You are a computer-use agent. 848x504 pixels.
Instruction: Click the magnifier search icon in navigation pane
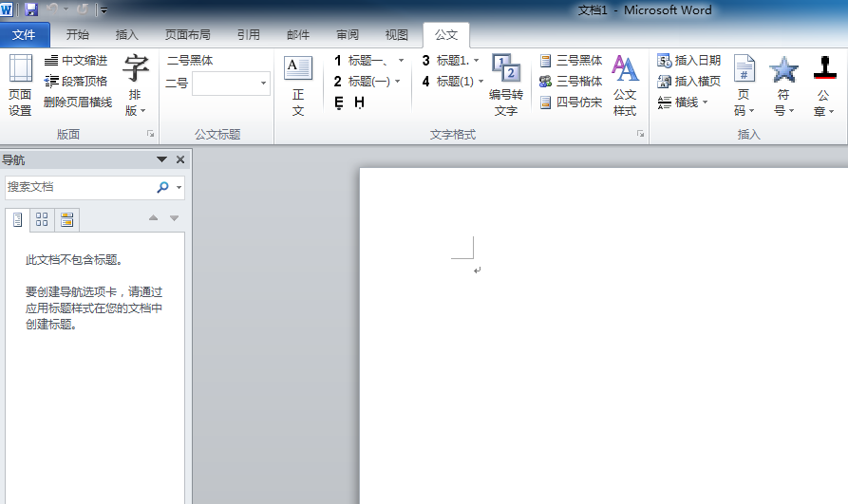pos(163,188)
